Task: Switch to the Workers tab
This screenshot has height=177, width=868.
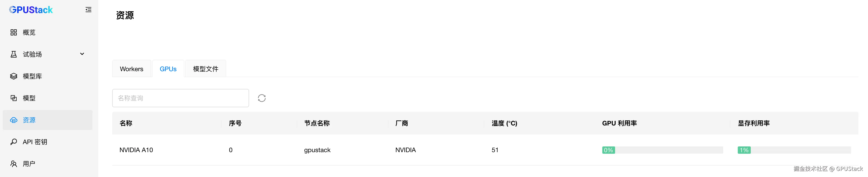Action: [x=131, y=69]
